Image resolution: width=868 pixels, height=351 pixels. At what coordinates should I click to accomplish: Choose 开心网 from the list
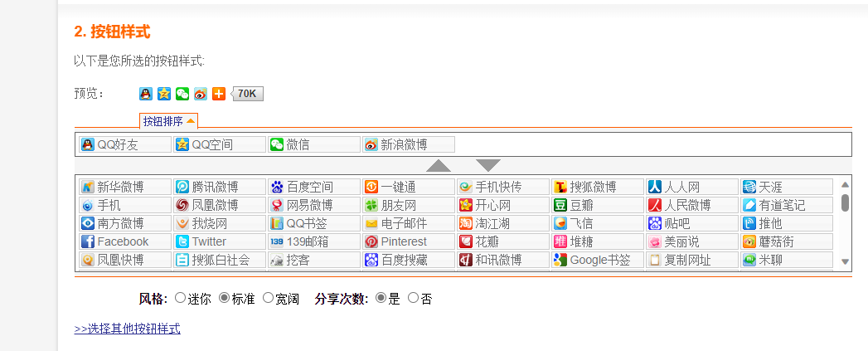pyautogui.click(x=503, y=205)
